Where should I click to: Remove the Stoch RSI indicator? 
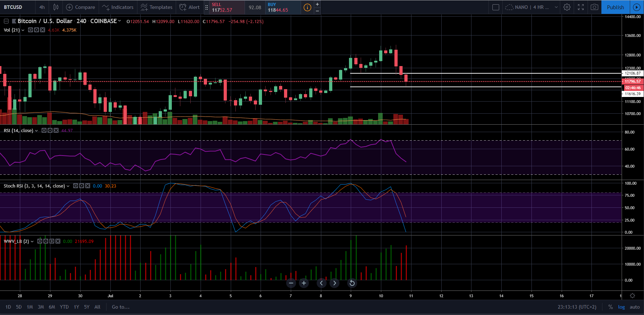pyautogui.click(x=88, y=186)
